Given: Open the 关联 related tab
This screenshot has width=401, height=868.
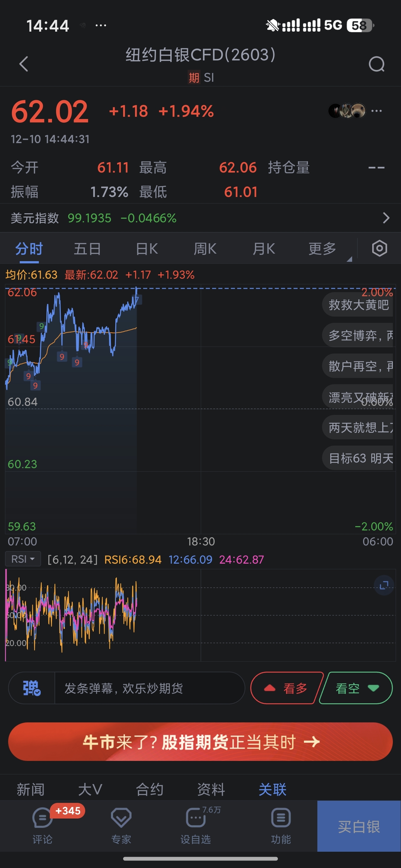Looking at the screenshot, I should (x=273, y=789).
